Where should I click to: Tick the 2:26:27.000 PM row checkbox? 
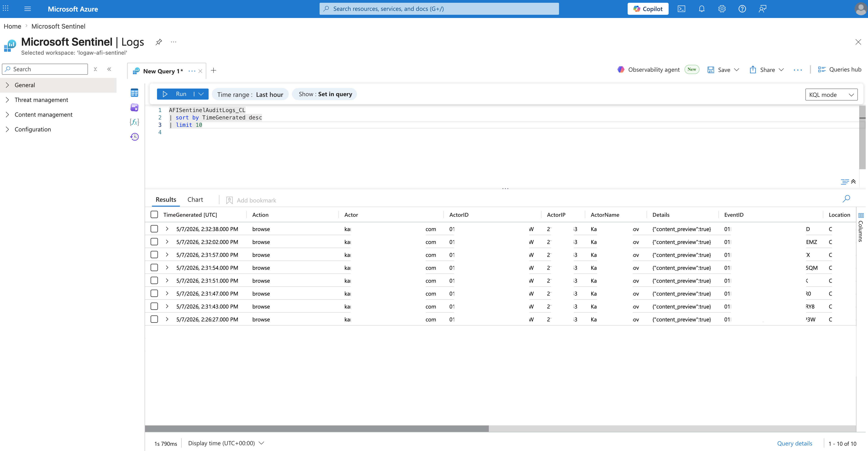[154, 319]
